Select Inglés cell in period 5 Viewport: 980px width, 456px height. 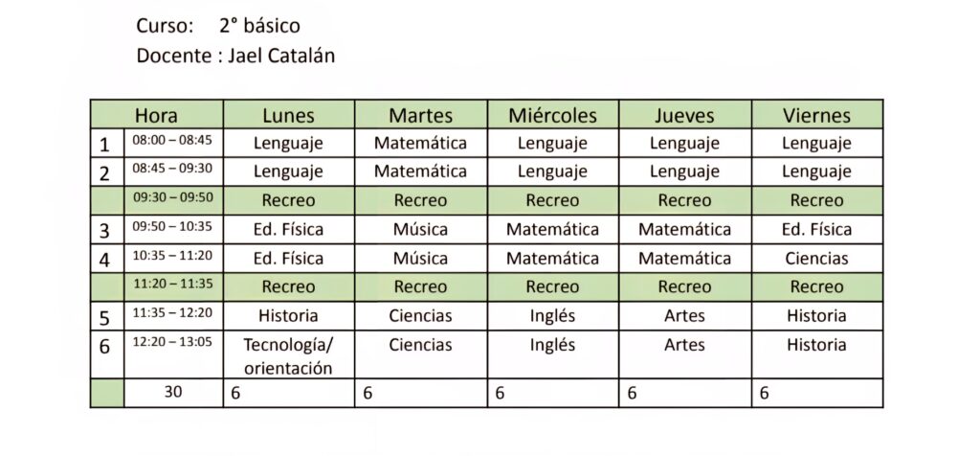coord(552,316)
